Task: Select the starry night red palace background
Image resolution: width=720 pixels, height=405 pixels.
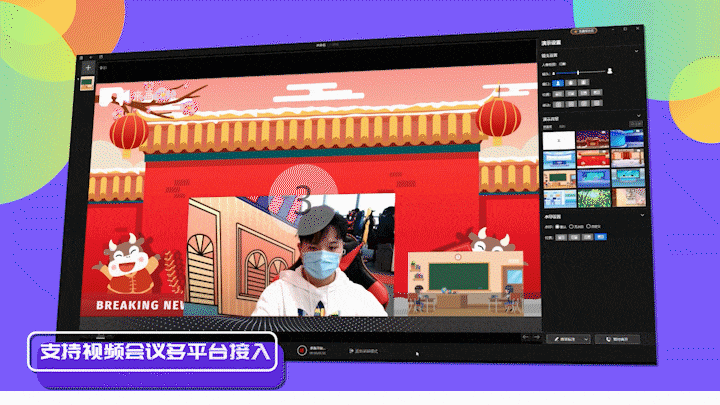Action: click(x=593, y=139)
